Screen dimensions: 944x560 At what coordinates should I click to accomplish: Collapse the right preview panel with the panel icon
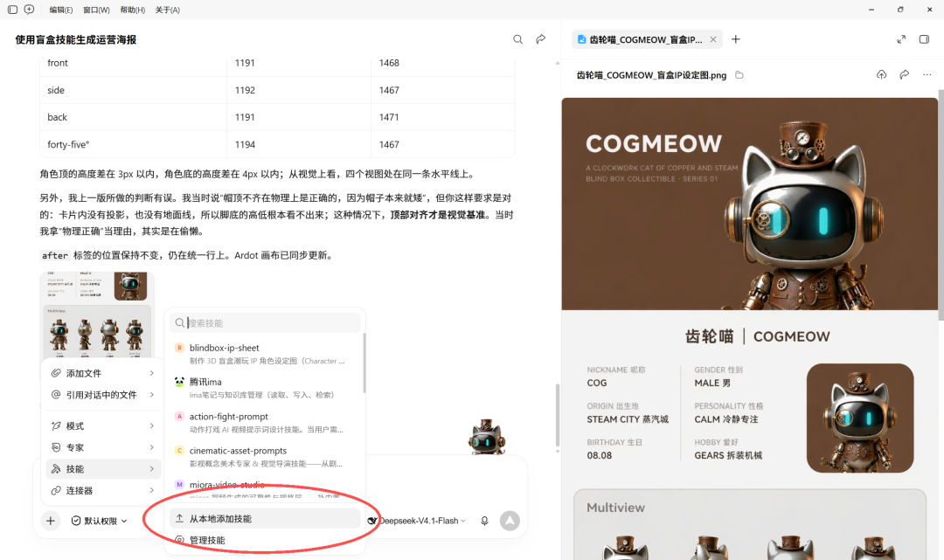(924, 39)
